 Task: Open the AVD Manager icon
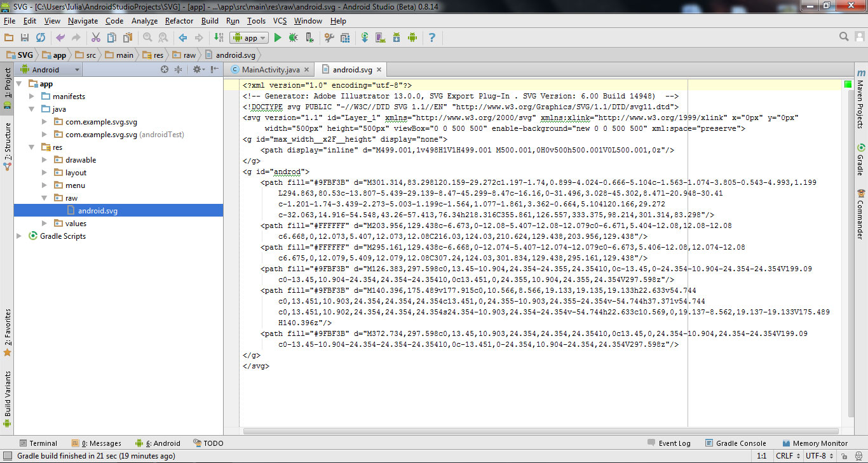[381, 38]
